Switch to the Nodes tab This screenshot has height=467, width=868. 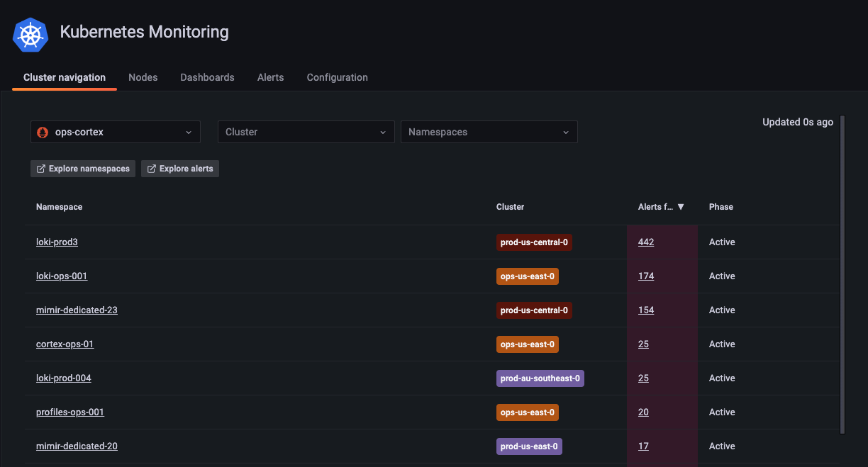(143, 77)
